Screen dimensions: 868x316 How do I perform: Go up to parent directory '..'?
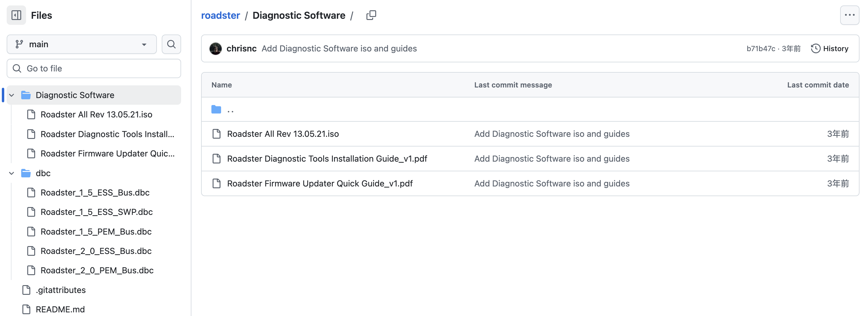pyautogui.click(x=230, y=110)
